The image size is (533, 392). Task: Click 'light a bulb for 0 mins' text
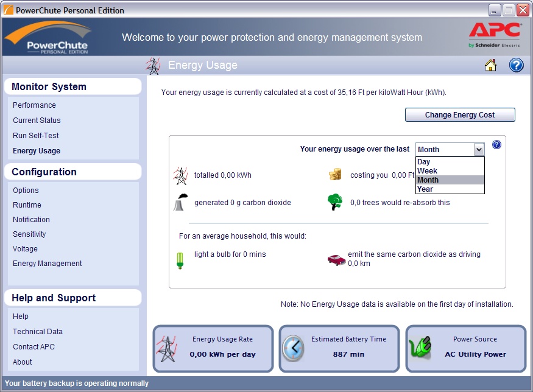pos(230,254)
